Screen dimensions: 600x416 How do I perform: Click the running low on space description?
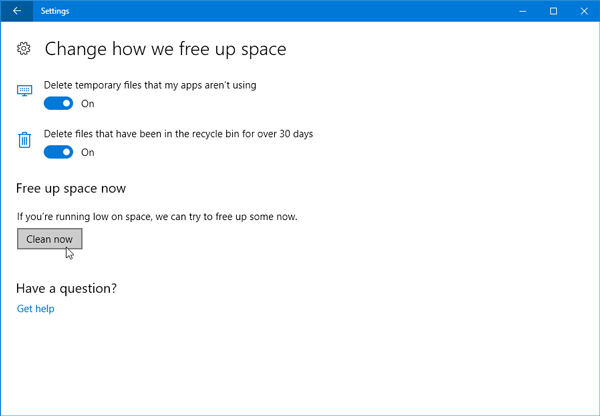click(x=157, y=216)
